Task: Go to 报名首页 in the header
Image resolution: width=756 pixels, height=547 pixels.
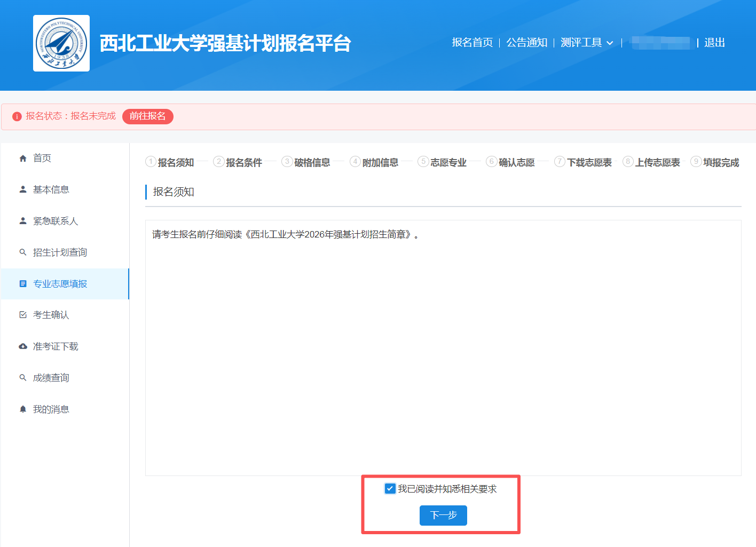Action: 472,43
